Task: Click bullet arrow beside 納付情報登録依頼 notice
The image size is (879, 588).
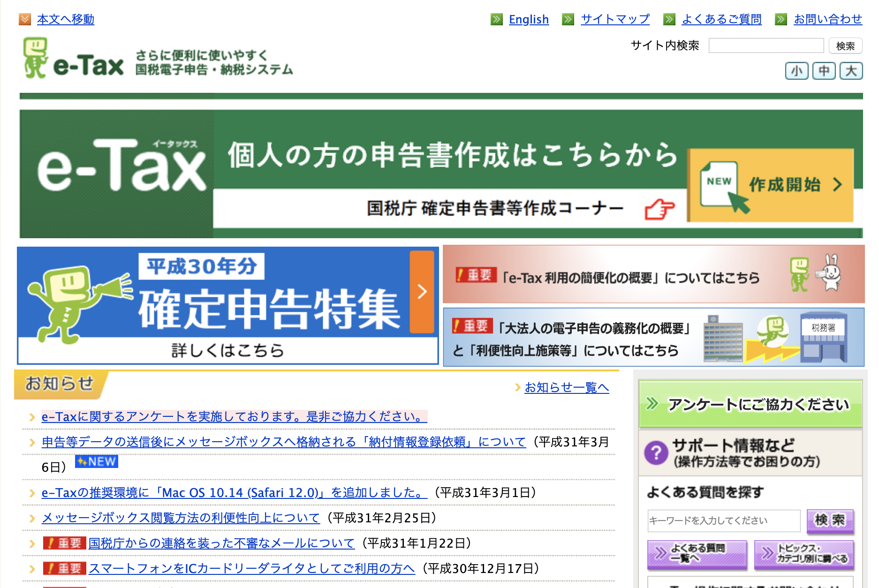Action: (32, 442)
